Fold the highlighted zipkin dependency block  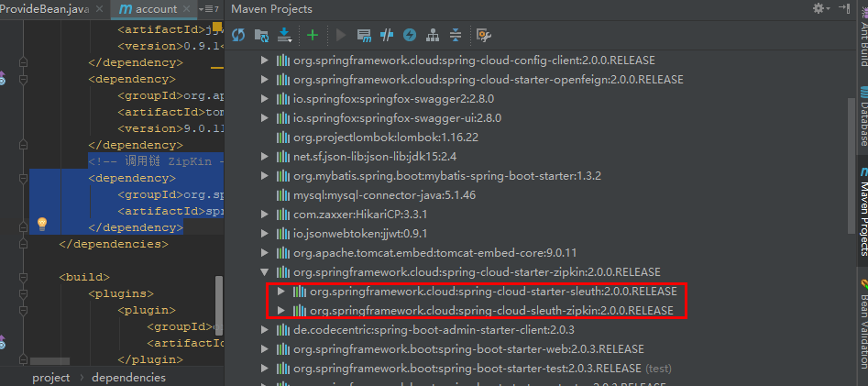click(23, 178)
